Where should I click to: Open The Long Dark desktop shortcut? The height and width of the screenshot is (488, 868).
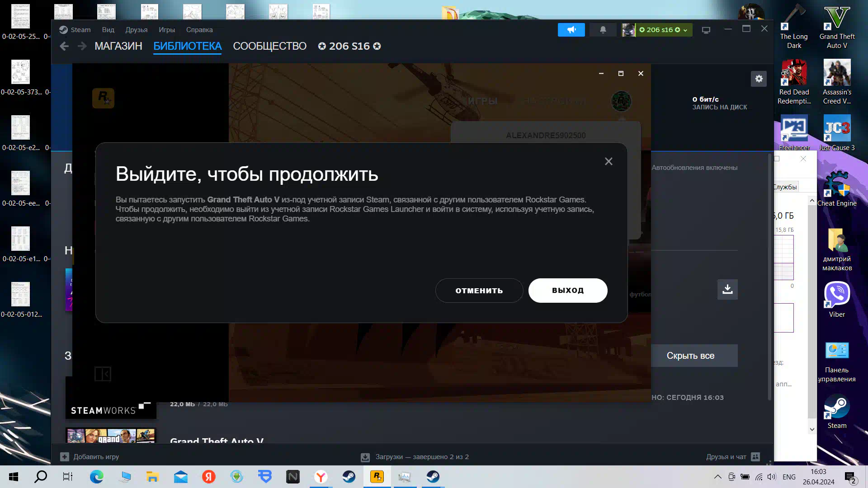tap(794, 27)
